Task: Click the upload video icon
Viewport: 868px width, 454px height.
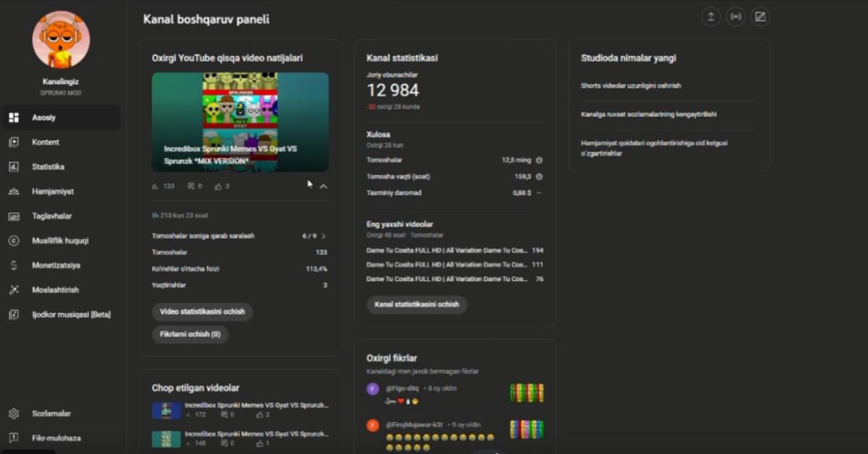Action: click(711, 17)
